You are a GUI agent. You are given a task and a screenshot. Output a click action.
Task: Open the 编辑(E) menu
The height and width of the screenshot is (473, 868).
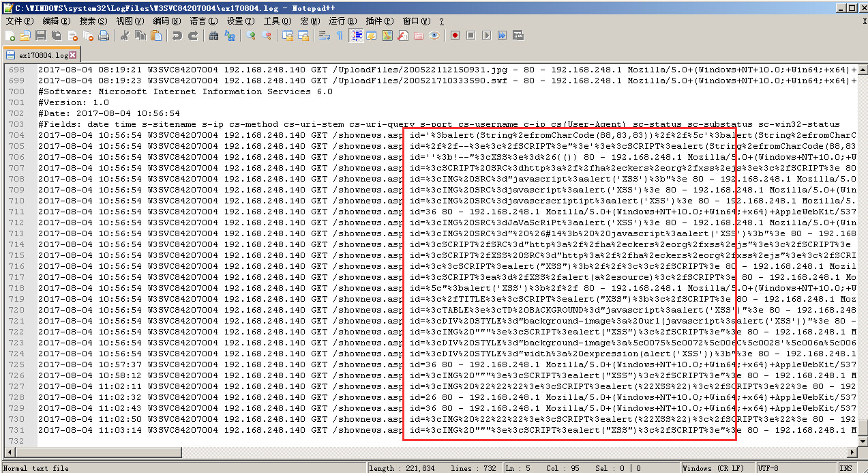pos(56,21)
